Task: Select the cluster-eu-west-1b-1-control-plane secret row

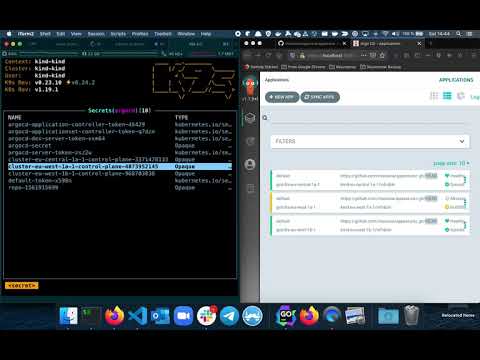Action: (120, 173)
